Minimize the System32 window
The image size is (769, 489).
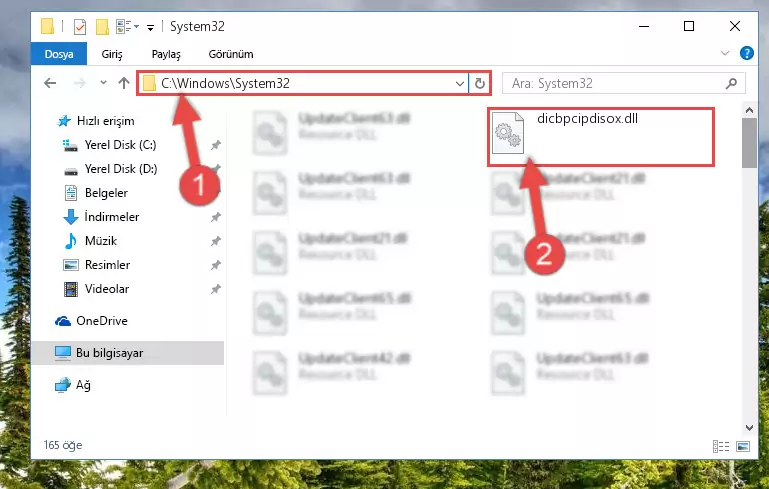tap(644, 26)
